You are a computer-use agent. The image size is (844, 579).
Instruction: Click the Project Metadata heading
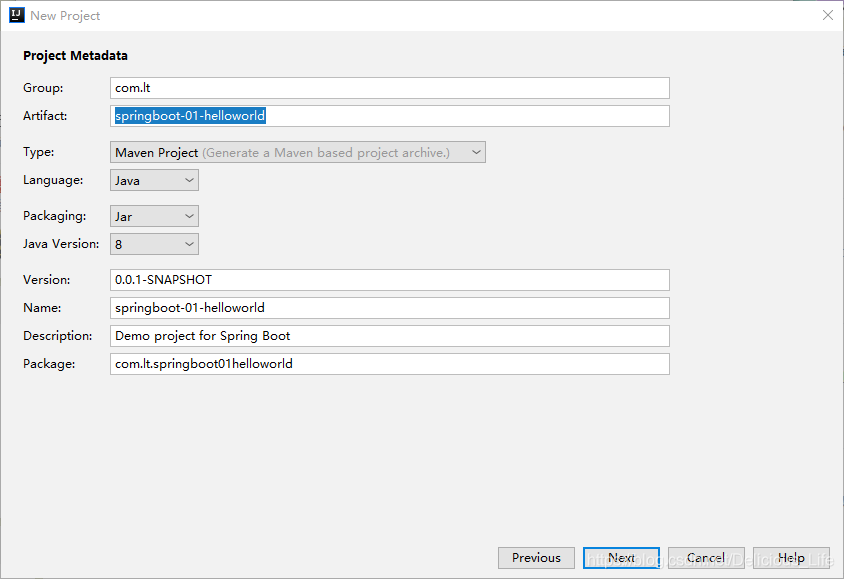[75, 56]
